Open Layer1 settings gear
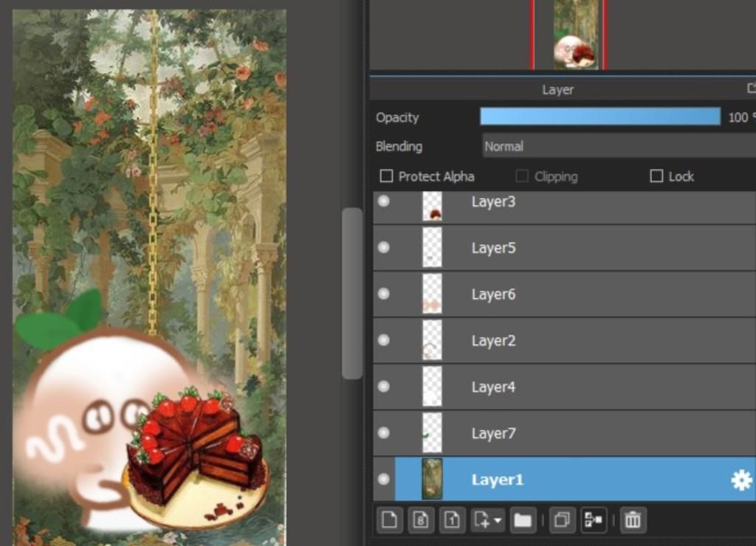756x546 pixels. [x=741, y=480]
